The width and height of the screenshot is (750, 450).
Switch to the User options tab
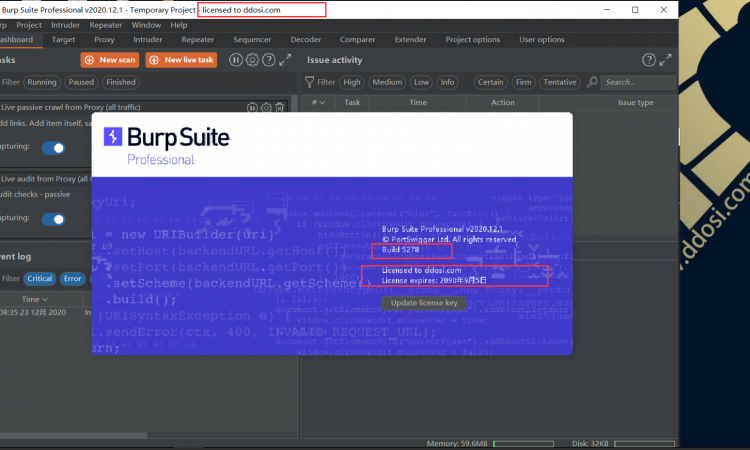click(542, 40)
